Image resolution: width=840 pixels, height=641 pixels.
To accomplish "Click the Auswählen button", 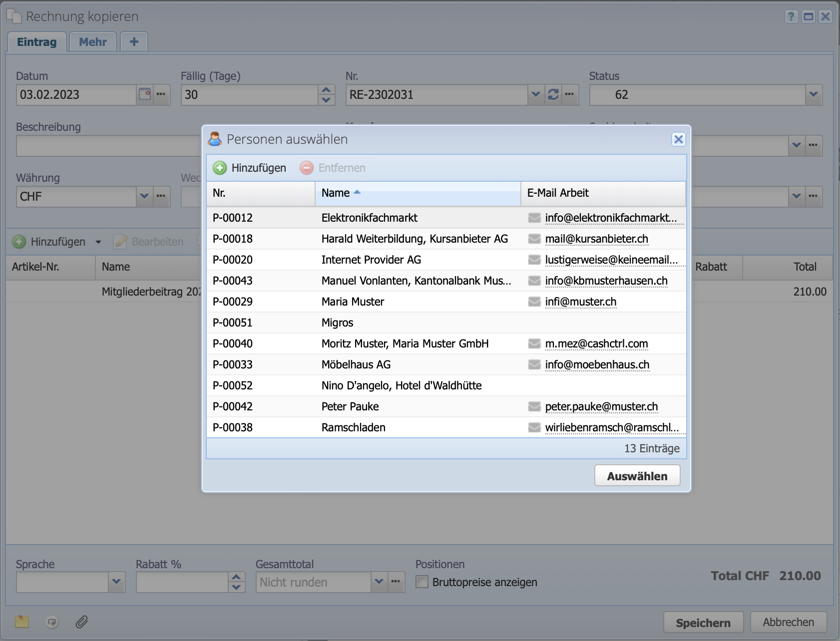I will (x=637, y=476).
